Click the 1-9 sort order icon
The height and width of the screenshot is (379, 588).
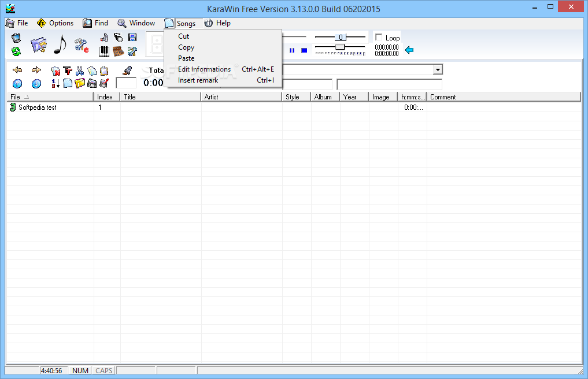pos(56,83)
